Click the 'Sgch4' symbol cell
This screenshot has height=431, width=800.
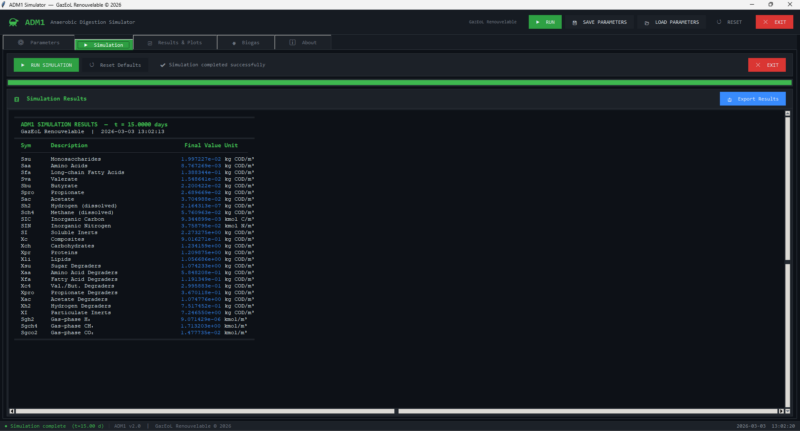click(x=29, y=325)
